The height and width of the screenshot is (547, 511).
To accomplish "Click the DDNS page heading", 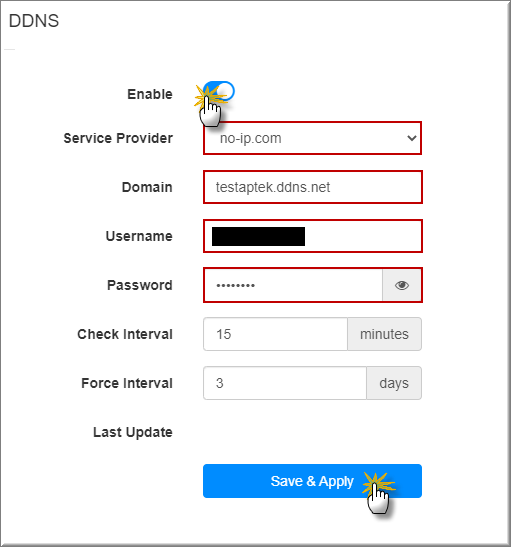I will point(34,21).
